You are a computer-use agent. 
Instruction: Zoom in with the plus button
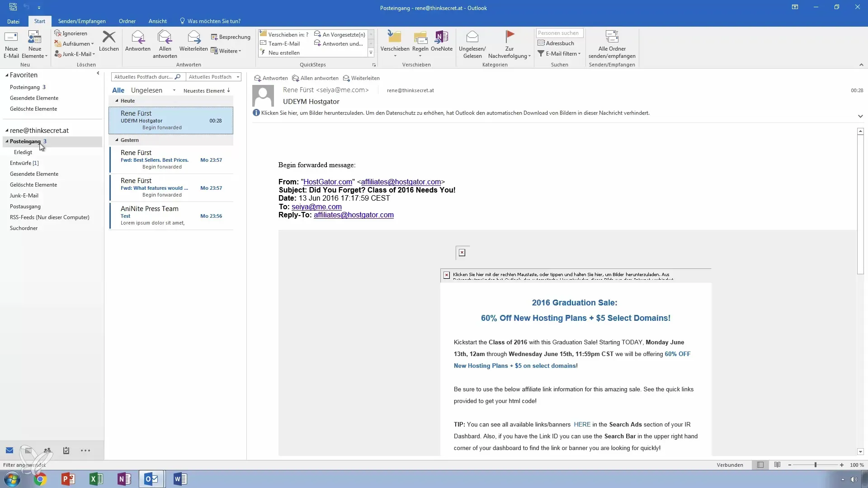tap(841, 465)
